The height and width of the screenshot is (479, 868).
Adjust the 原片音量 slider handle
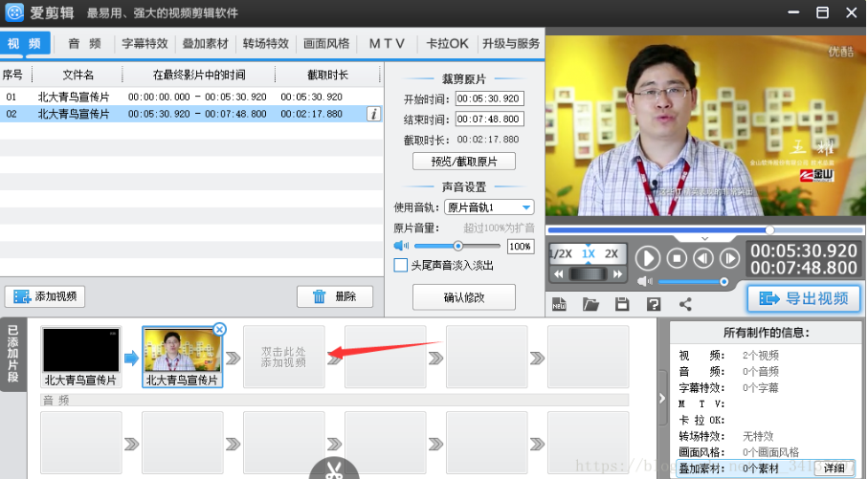tap(457, 246)
